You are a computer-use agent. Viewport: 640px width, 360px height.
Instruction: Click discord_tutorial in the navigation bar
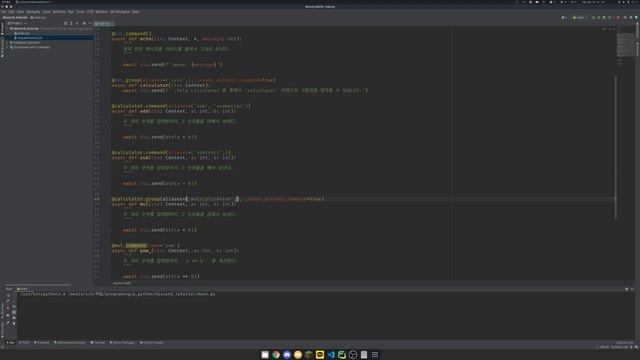click(15, 18)
